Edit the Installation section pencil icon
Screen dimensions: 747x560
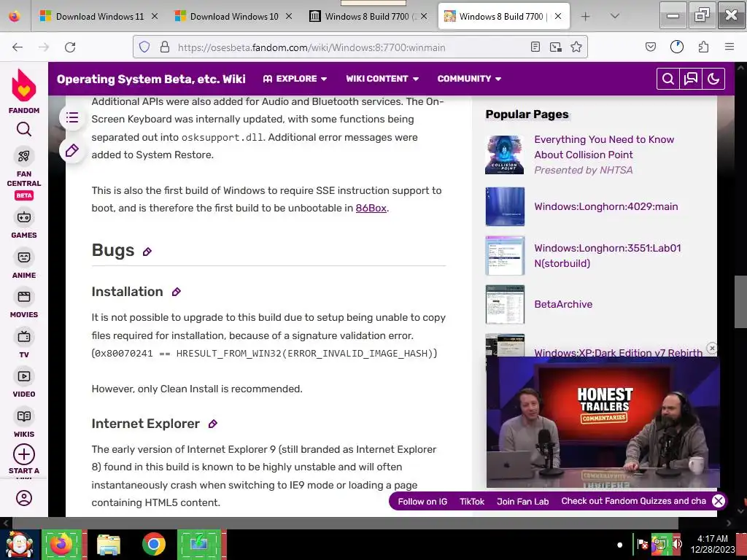pos(177,292)
